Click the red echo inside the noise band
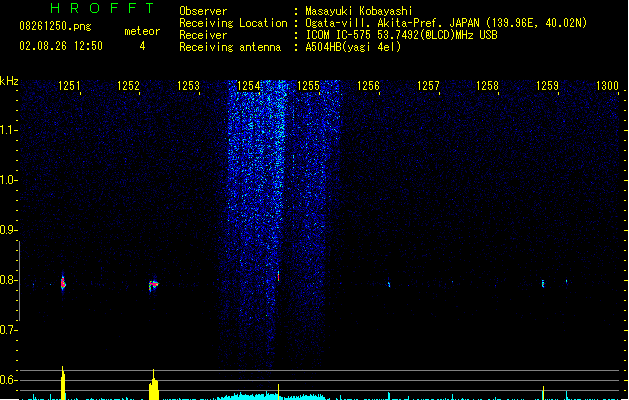This screenshot has width=629, height=400. coord(278,276)
